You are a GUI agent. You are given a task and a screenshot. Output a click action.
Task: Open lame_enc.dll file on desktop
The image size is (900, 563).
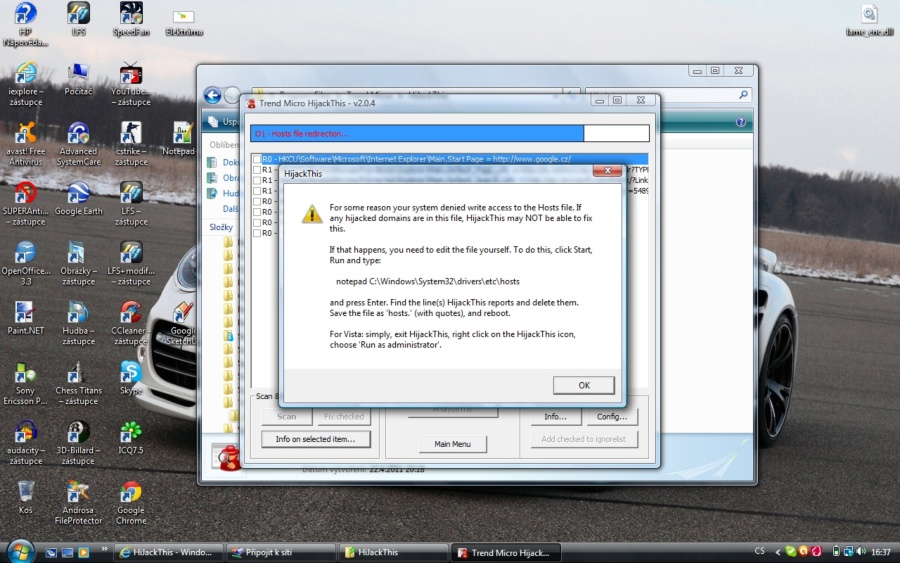coord(869,21)
